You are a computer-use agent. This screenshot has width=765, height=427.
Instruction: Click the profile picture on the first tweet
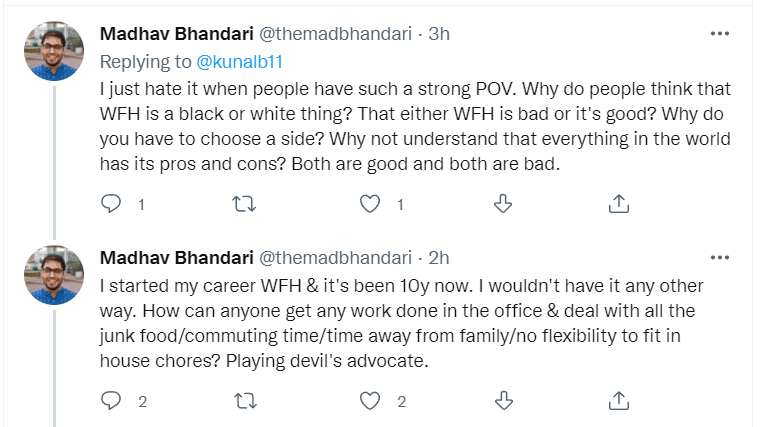click(53, 51)
